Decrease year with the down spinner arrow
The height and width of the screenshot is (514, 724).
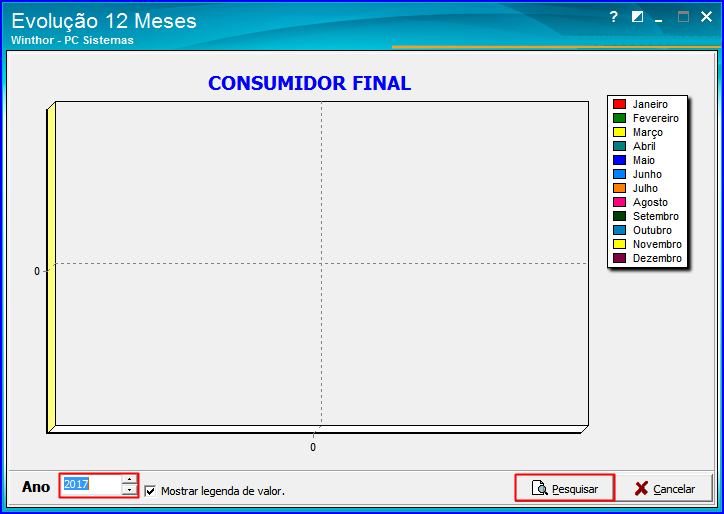130,490
